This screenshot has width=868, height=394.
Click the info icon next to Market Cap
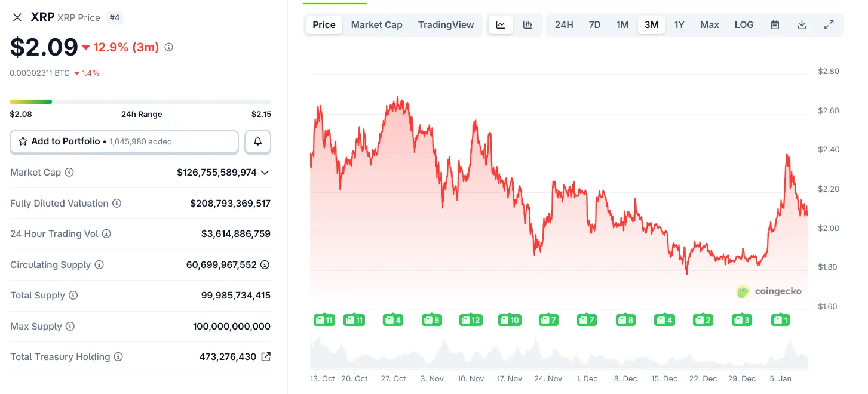click(x=70, y=172)
